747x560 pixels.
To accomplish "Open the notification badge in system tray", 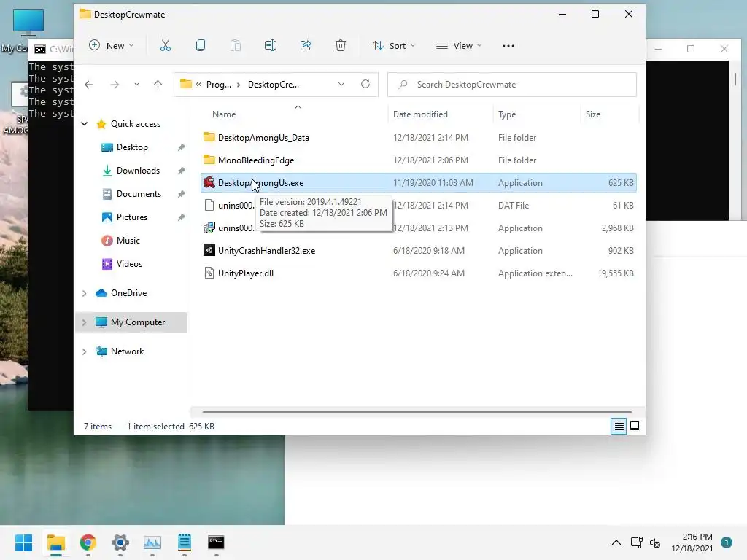I will [x=727, y=542].
